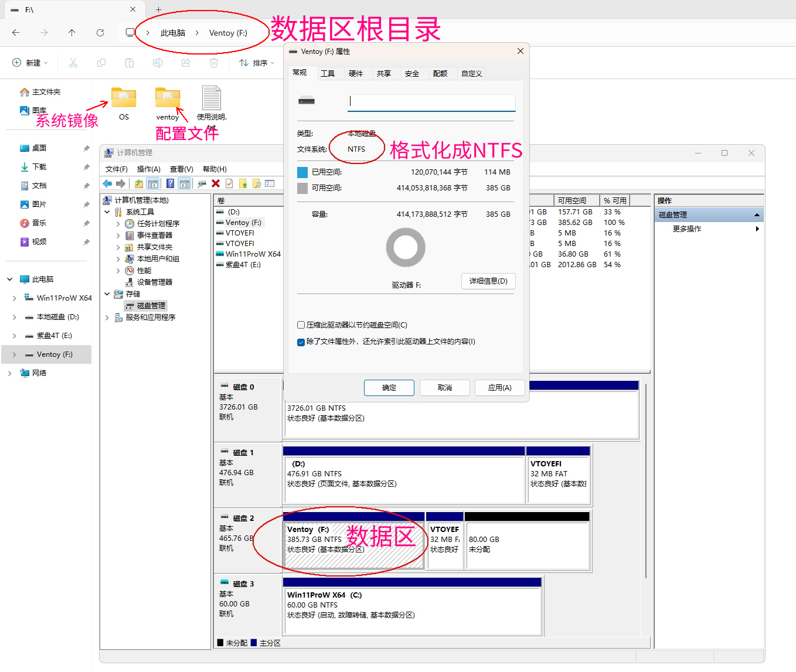Click 详细信息(D) button

tap(488, 281)
